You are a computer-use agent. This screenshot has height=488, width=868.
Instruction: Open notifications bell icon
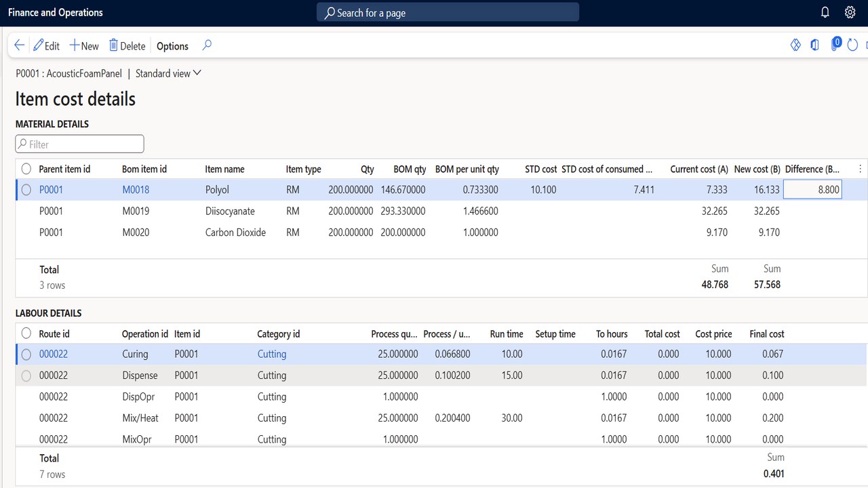825,12
